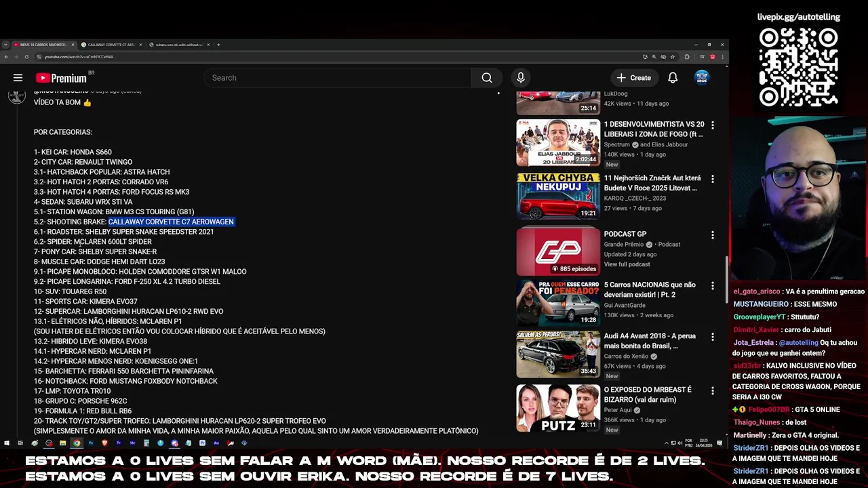Open Media Encoder taskbar icon
This screenshot has height=488, width=868.
pos(132,443)
